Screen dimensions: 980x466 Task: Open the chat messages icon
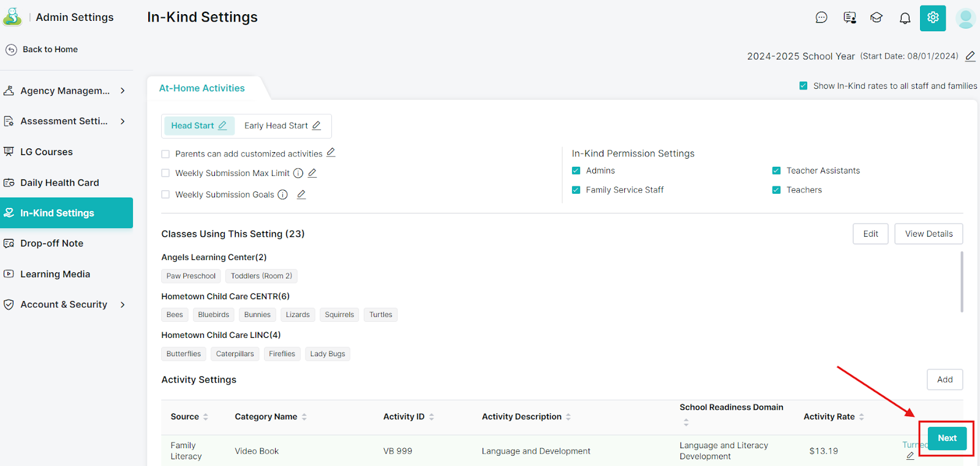[x=821, y=18]
